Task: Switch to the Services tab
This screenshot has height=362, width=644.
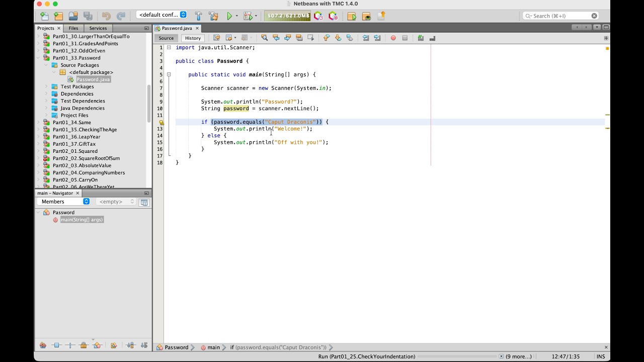Action: pos(98,28)
